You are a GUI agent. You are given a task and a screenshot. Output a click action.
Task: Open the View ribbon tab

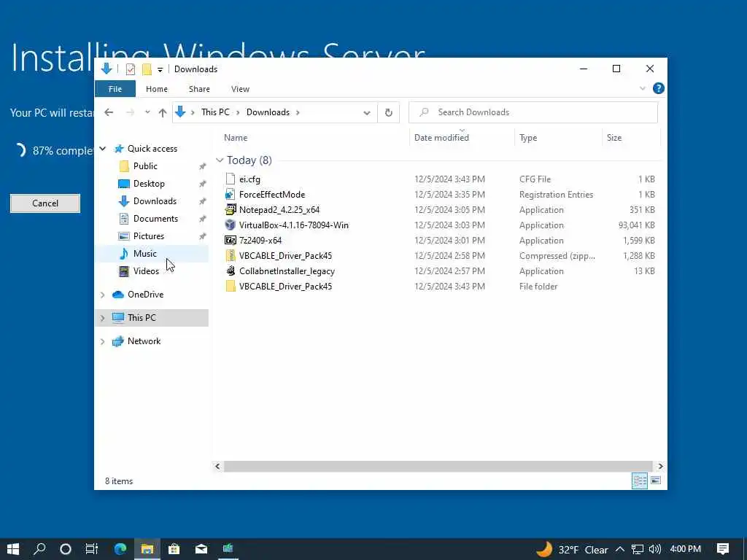click(240, 89)
